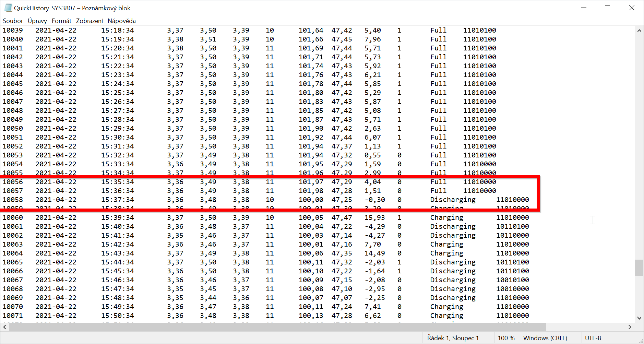
Task: Click value 15,93 in row 10060
Action: coord(375,217)
